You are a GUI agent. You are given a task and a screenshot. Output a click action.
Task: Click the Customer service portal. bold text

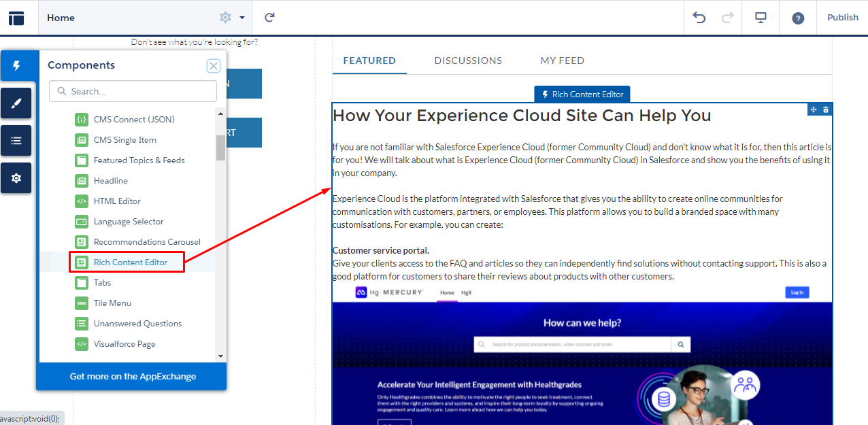tap(381, 250)
